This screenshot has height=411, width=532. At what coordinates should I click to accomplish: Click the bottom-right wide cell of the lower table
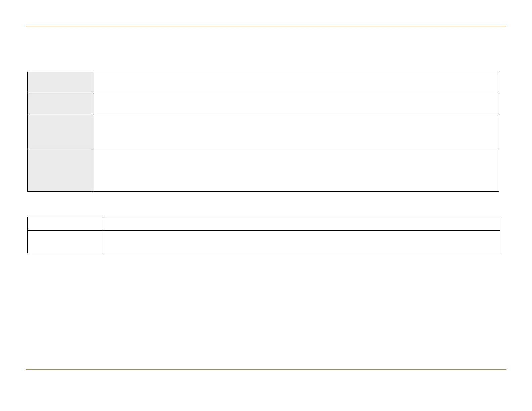coord(301,241)
